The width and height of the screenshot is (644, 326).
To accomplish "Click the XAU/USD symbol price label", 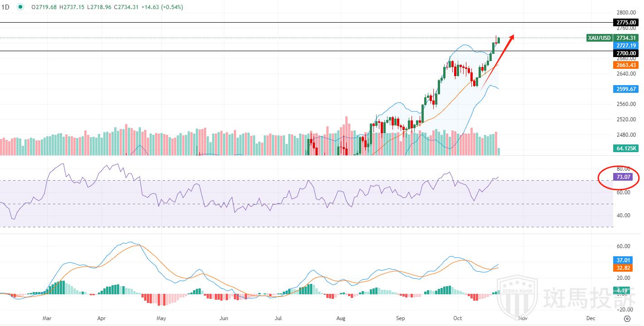I will click(599, 38).
